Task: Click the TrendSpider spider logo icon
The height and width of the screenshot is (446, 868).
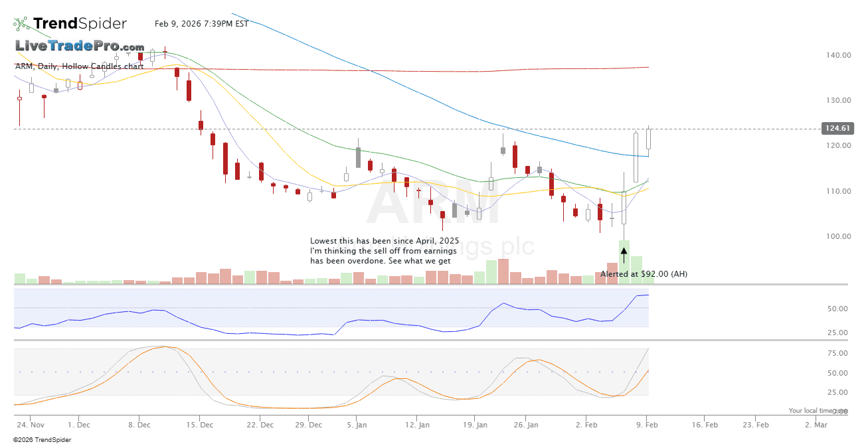Action: pos(21,24)
